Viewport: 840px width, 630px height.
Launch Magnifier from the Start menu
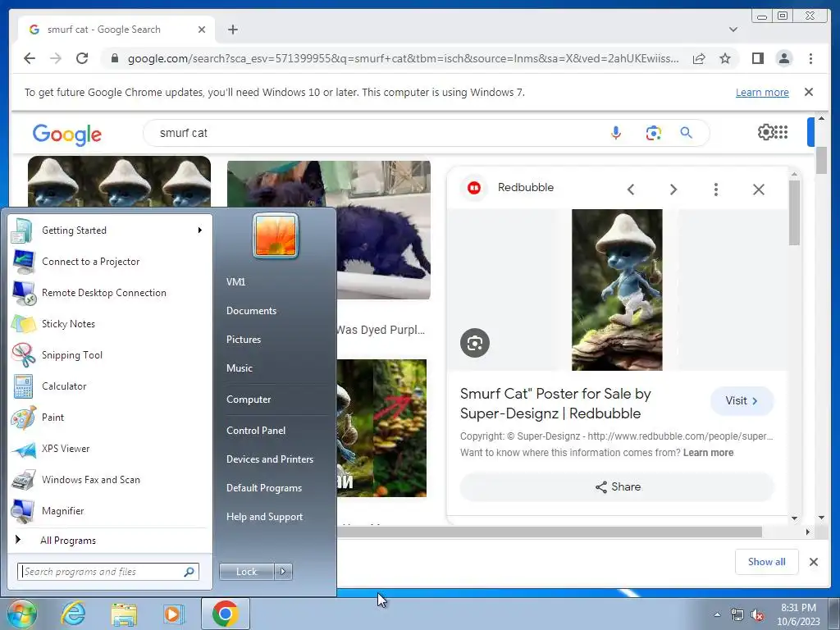coord(109,510)
